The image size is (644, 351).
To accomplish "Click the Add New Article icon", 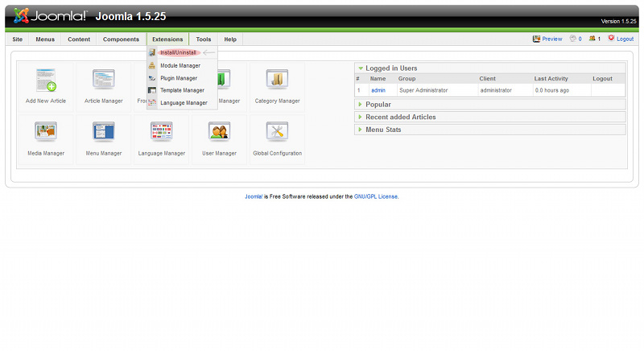I will tap(46, 80).
